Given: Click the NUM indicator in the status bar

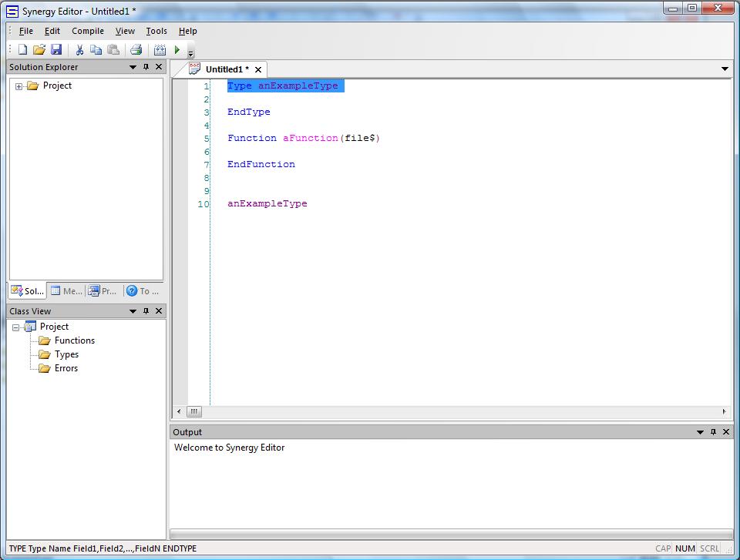Looking at the screenshot, I should pyautogui.click(x=684, y=548).
